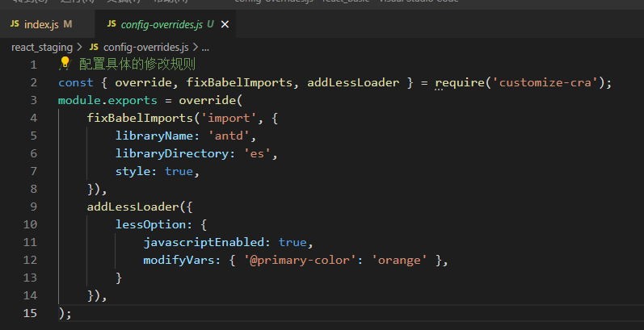Click the JS icon on config-overrides.js tab
The height and width of the screenshot is (330, 644).
coord(112,24)
